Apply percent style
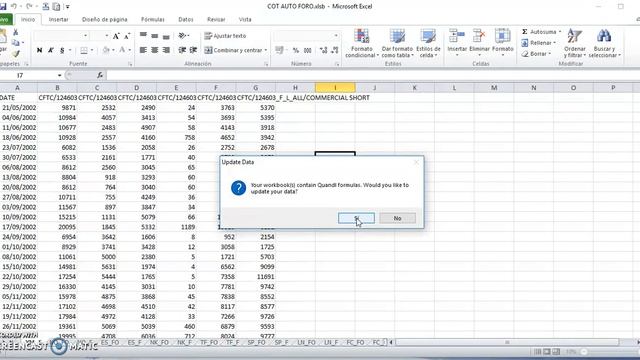The height and width of the screenshot is (360, 640). (x=296, y=50)
